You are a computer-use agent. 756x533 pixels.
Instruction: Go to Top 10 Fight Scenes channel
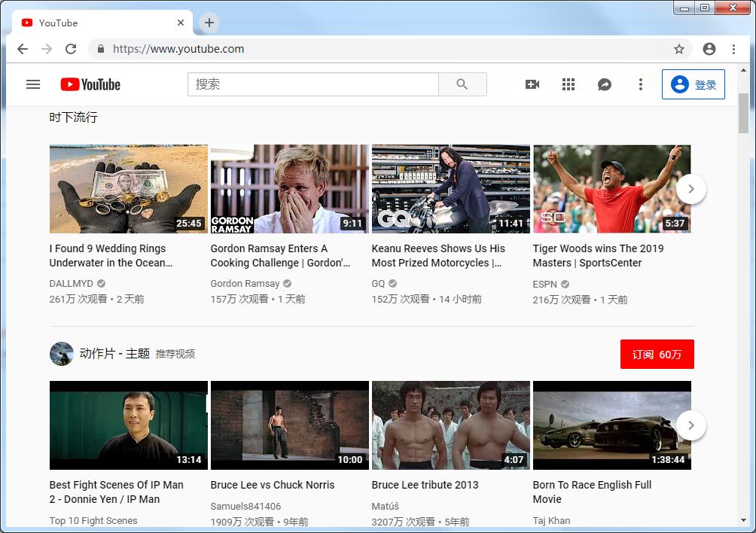tap(93, 520)
